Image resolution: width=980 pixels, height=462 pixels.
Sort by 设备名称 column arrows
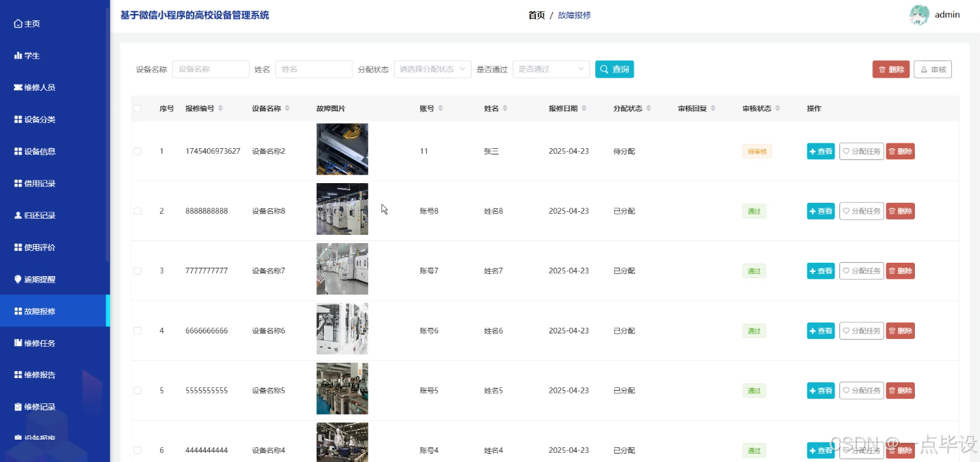click(x=287, y=108)
